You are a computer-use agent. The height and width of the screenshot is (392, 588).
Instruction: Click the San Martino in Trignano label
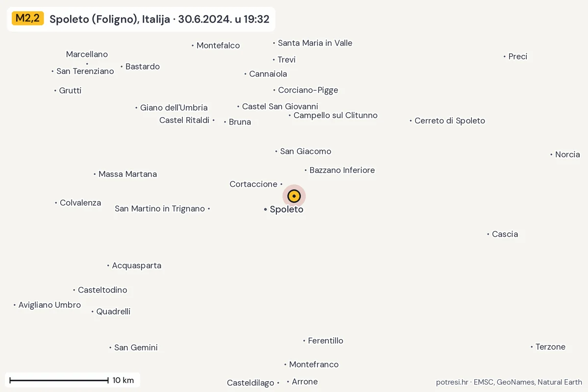160,209
